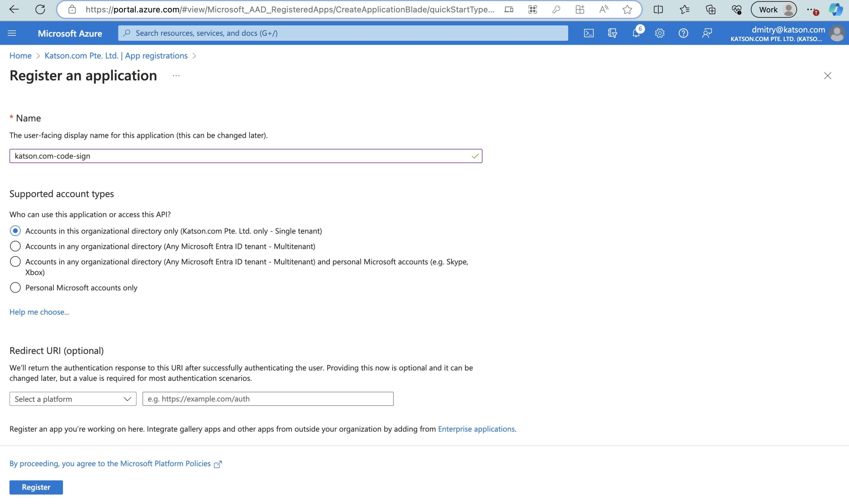Expand the Select a platform dropdown
Image resolution: width=849 pixels, height=504 pixels.
73,399
